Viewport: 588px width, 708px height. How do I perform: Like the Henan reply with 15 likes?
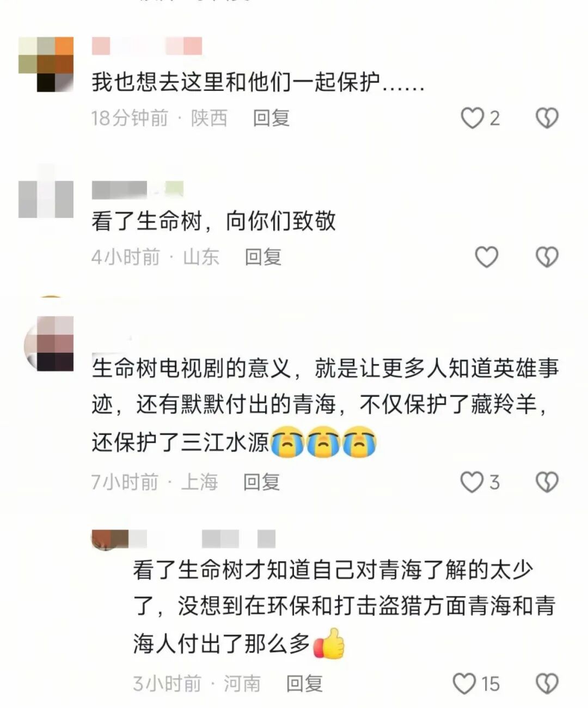(x=464, y=684)
